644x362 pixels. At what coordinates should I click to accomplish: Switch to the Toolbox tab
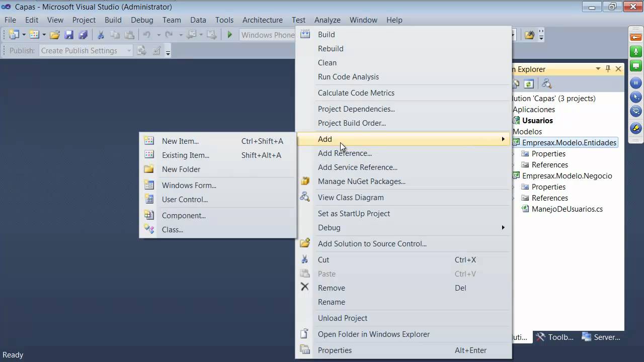coord(555,337)
